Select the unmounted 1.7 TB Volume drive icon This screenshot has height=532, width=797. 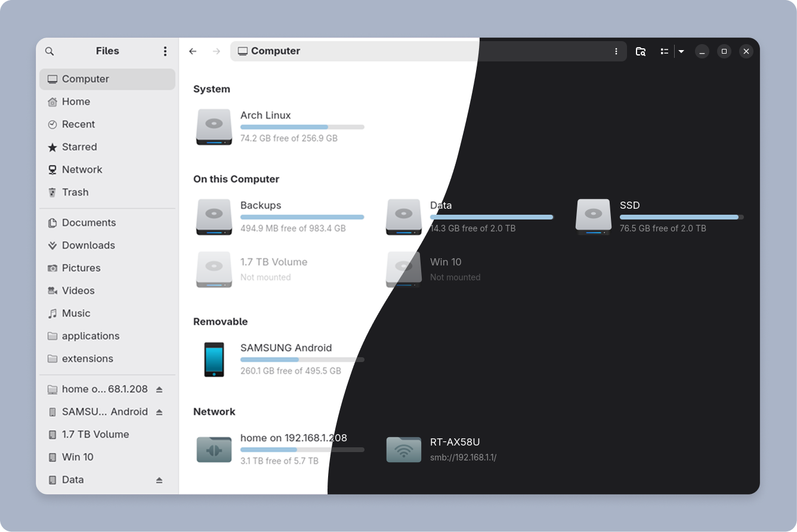coord(214,270)
